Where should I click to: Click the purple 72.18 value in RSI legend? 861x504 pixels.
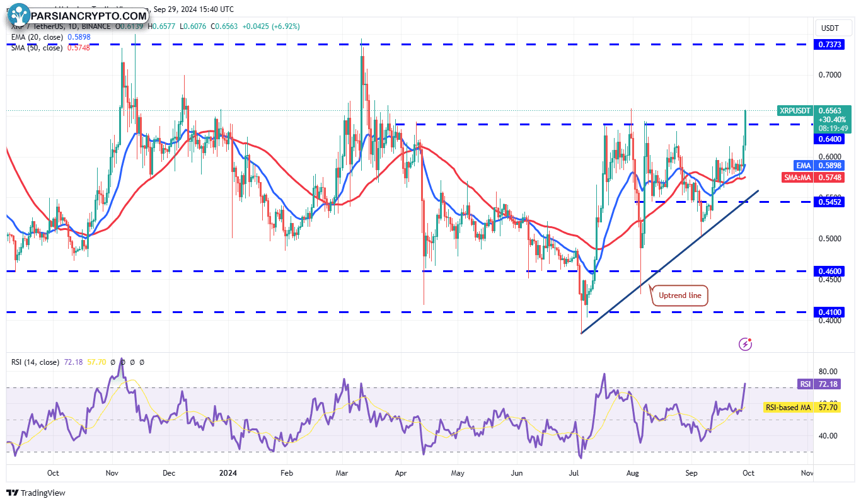73,362
